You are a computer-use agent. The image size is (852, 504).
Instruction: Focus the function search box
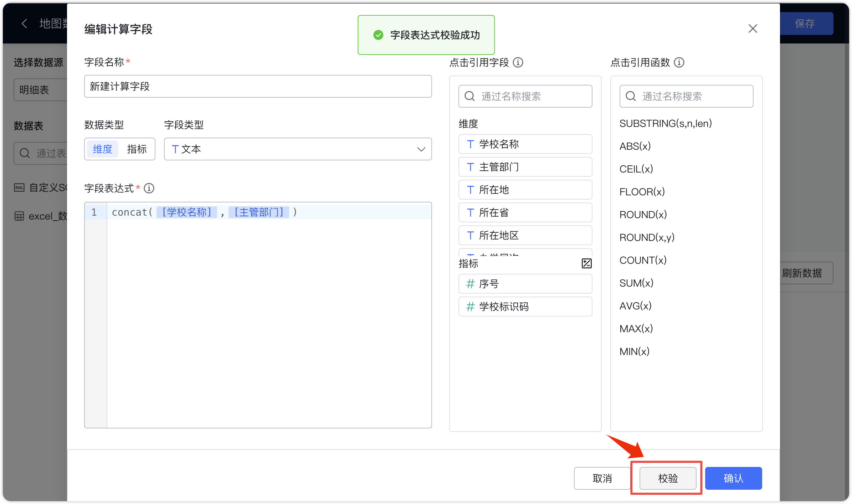(x=687, y=96)
